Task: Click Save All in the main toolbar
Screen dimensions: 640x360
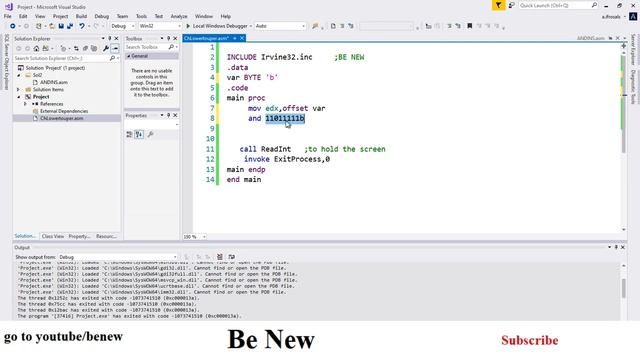Action: pos(70,26)
